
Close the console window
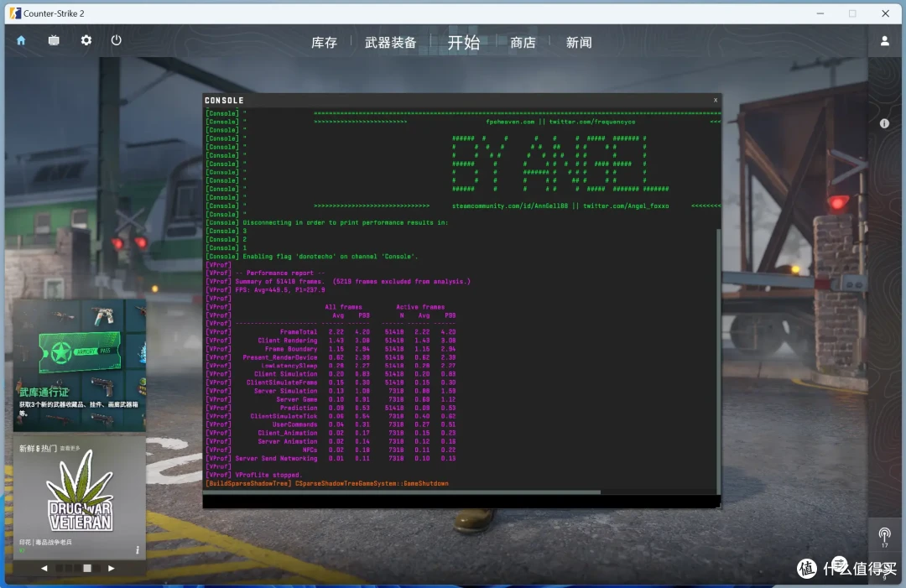click(x=716, y=100)
